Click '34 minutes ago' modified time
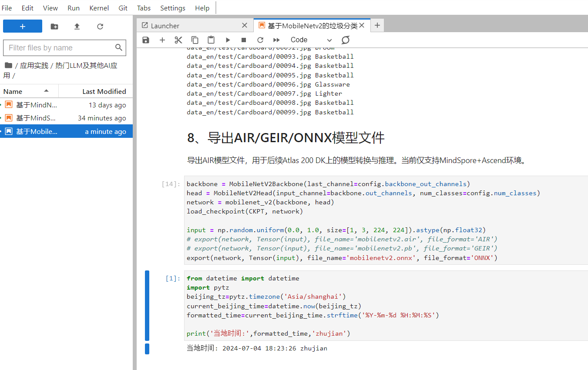The image size is (588, 370). (x=102, y=118)
